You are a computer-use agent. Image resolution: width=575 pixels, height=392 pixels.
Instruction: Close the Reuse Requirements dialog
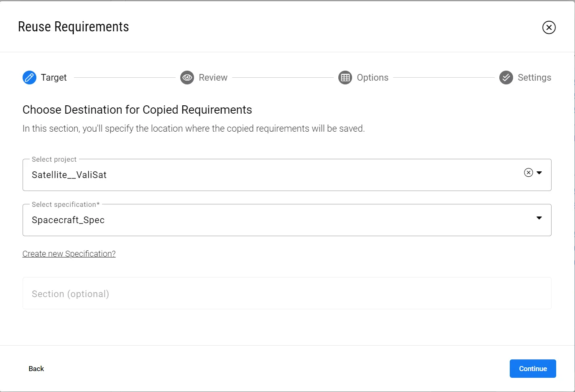549,27
